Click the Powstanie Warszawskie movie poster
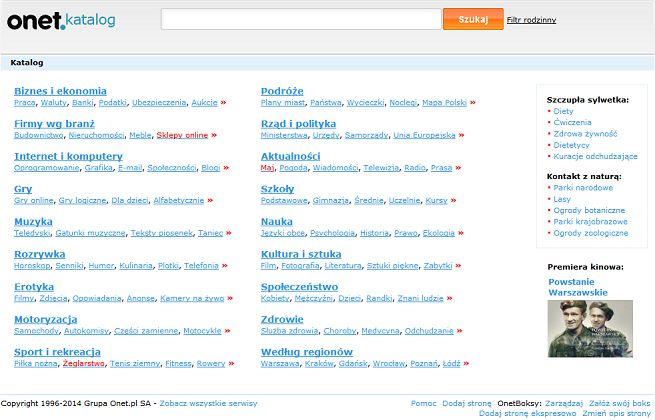 pyautogui.click(x=590, y=328)
